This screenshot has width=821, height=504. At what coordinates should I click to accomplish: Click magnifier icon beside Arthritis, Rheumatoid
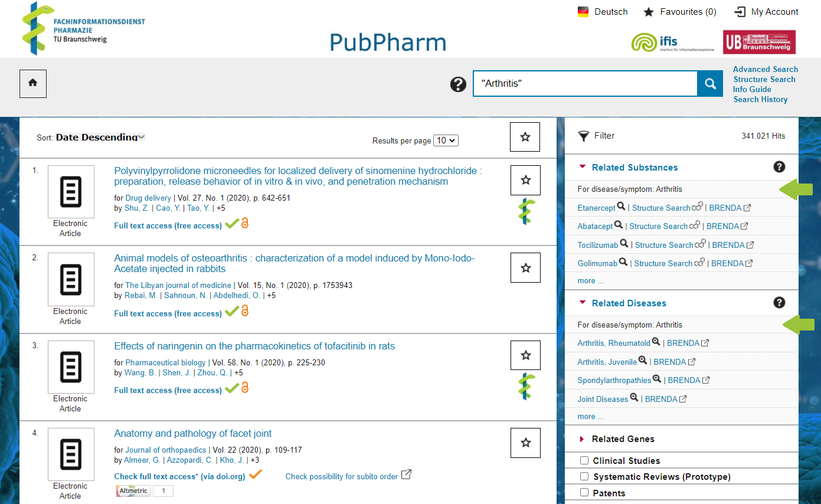656,342
